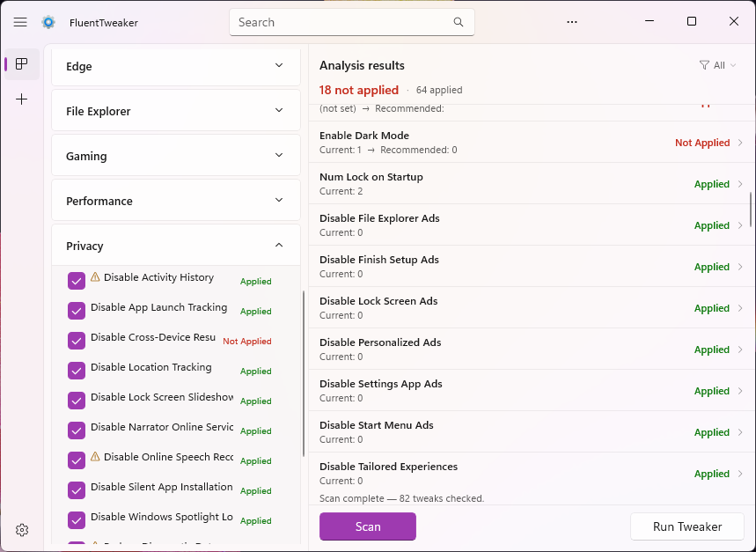Open details arrow for Disable File Explorer Ads
The height and width of the screenshot is (552, 756).
(x=740, y=225)
